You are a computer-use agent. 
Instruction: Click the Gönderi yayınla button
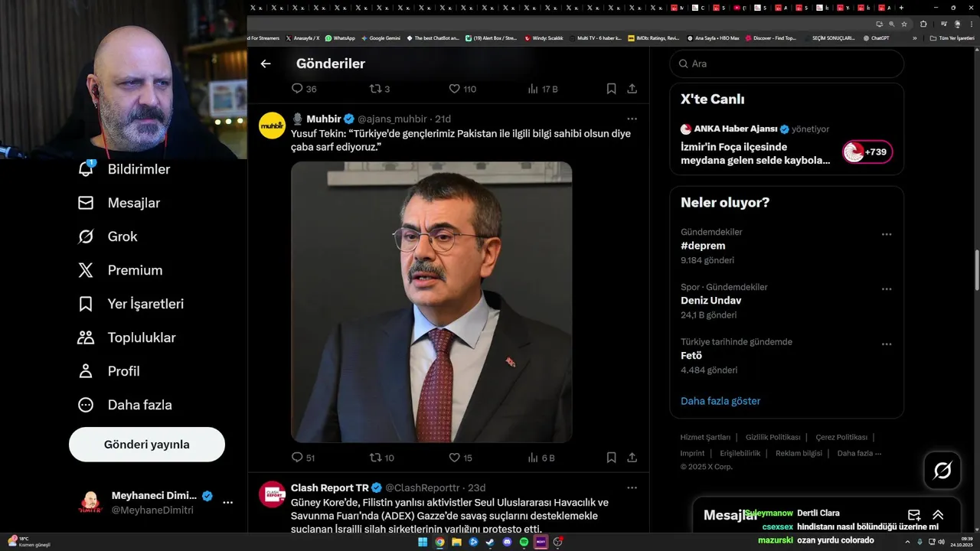tap(147, 445)
